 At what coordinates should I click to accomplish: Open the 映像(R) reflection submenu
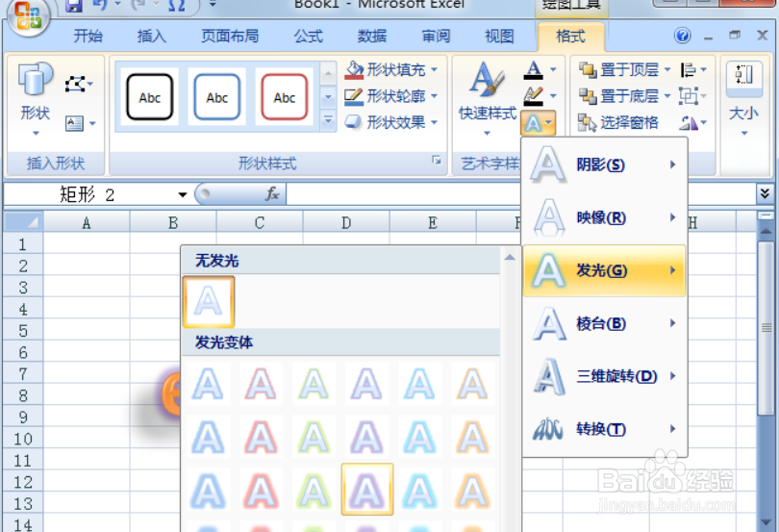pyautogui.click(x=604, y=217)
